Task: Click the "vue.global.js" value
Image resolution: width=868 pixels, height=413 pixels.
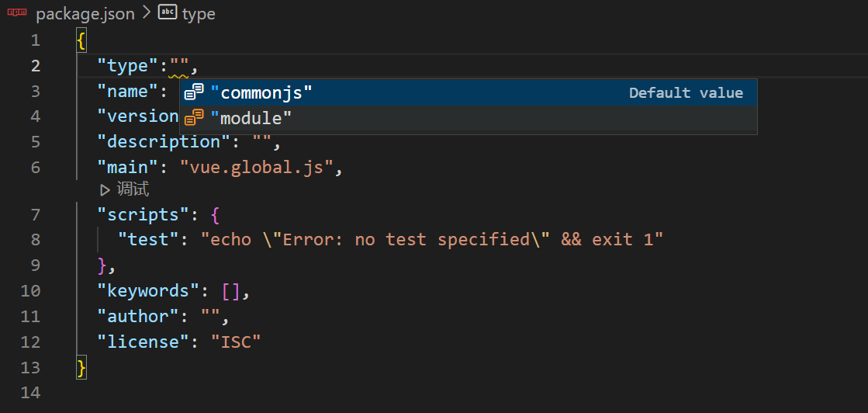Action: (257, 168)
